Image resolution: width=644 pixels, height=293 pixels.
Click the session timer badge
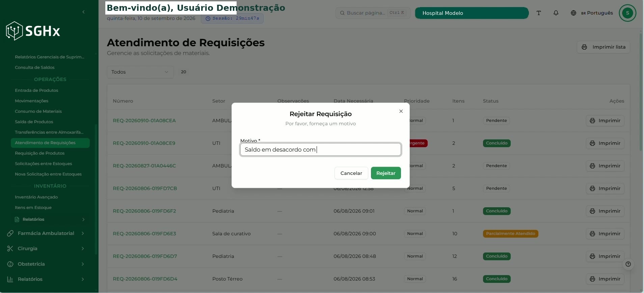pos(232,18)
